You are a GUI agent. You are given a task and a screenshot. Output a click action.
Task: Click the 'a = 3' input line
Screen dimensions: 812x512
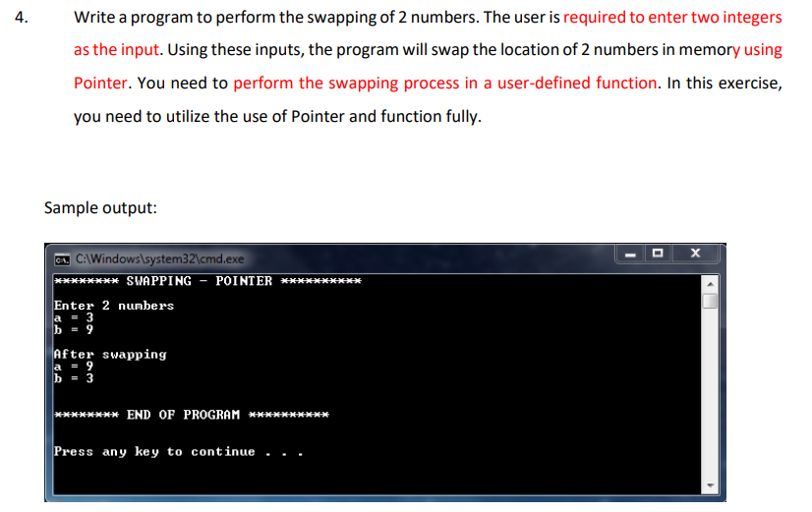74,317
